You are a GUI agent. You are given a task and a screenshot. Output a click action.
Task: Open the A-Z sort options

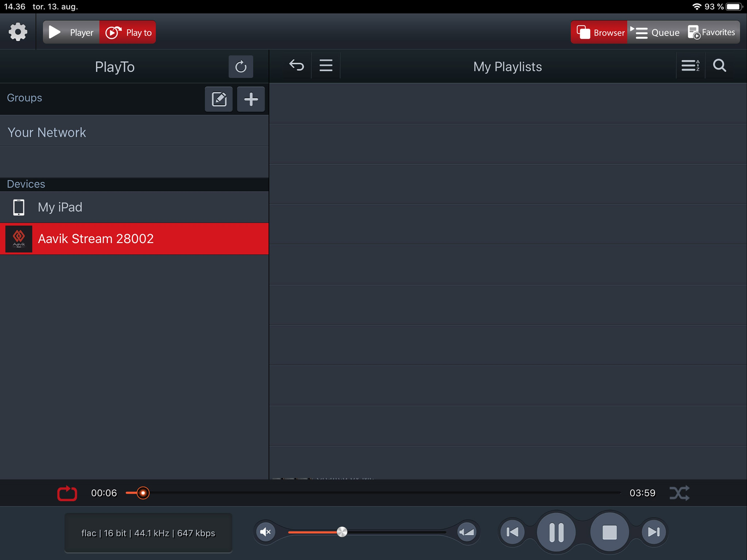click(x=690, y=66)
